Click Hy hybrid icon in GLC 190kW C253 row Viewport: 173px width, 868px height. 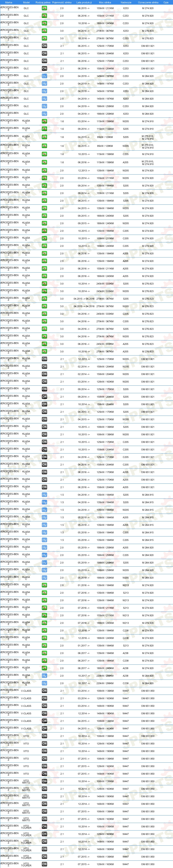(x=44, y=106)
